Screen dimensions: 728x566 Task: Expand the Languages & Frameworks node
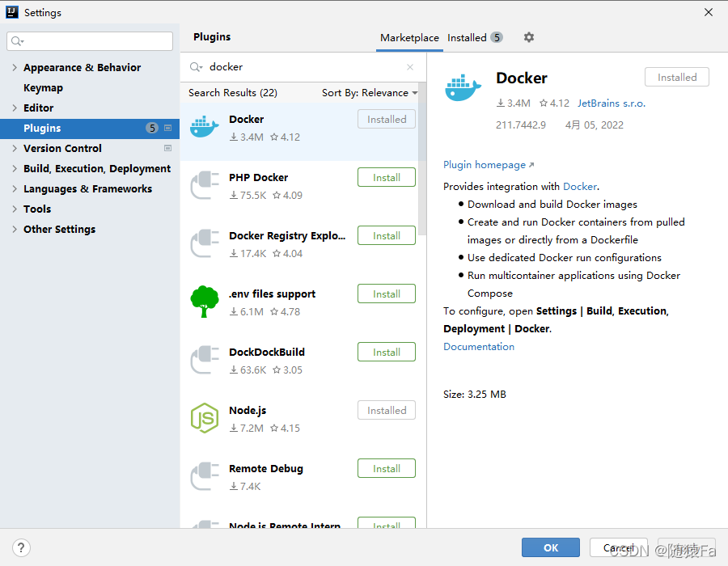tap(15, 189)
